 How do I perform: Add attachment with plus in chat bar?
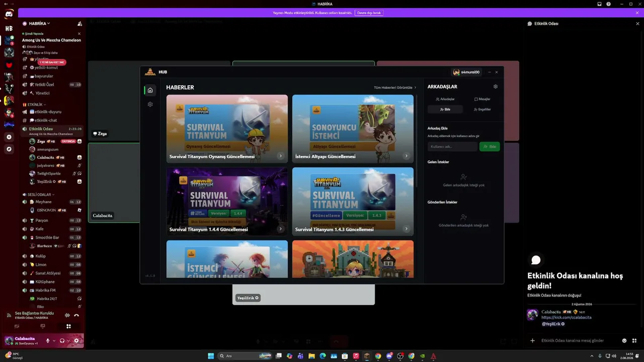tap(532, 340)
